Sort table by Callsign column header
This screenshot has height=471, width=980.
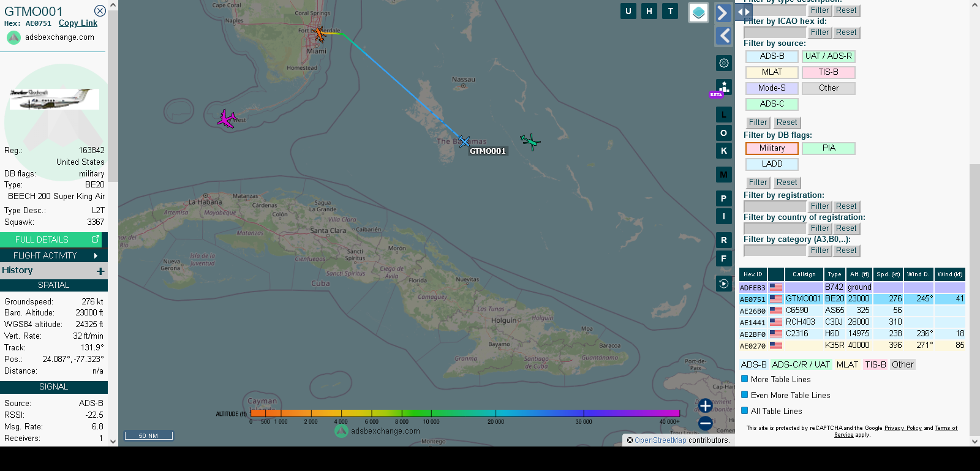point(804,274)
